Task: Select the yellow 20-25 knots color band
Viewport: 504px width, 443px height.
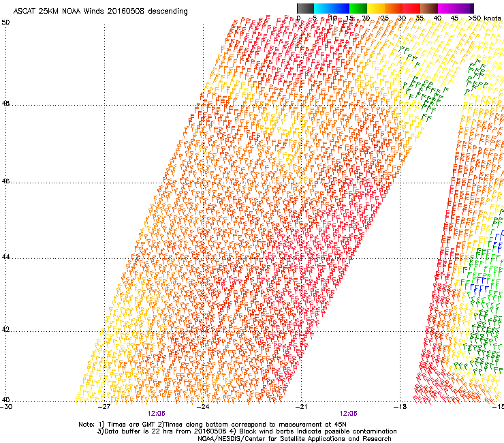Action: [376, 8]
